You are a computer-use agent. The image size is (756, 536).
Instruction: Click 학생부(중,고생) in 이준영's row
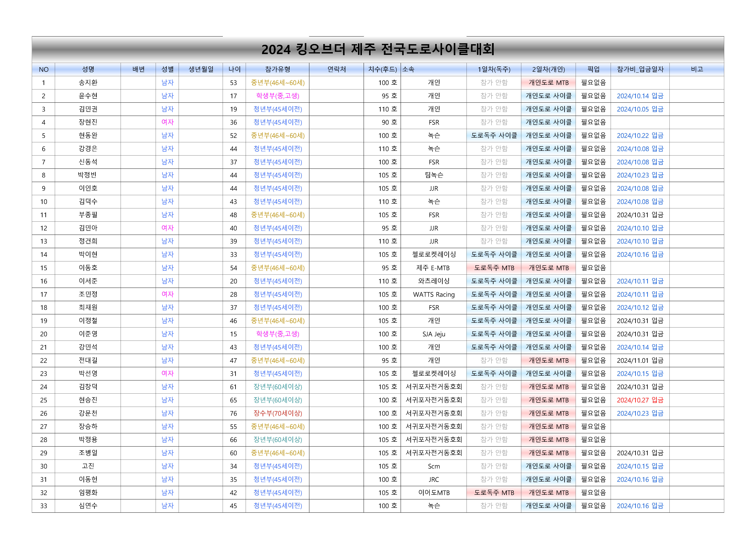(x=278, y=334)
